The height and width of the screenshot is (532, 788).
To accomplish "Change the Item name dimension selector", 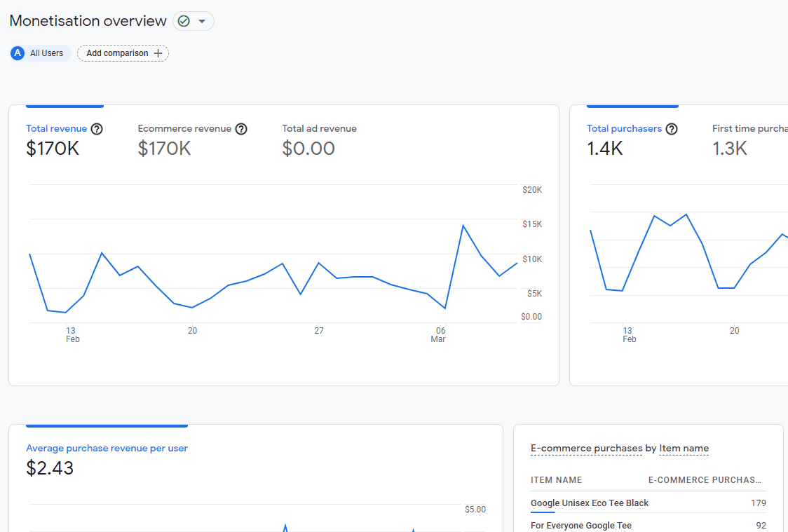I will click(684, 449).
